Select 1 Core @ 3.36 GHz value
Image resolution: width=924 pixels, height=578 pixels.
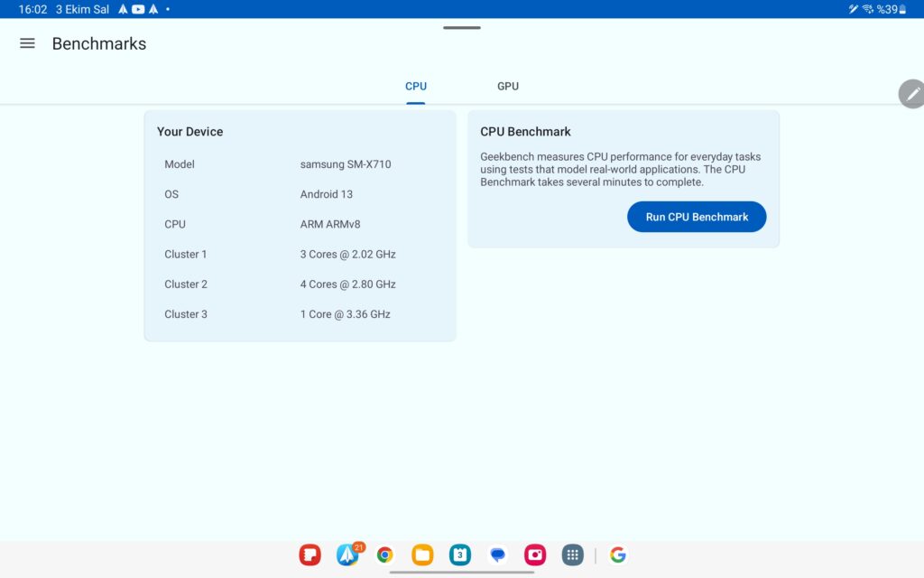pyautogui.click(x=346, y=314)
